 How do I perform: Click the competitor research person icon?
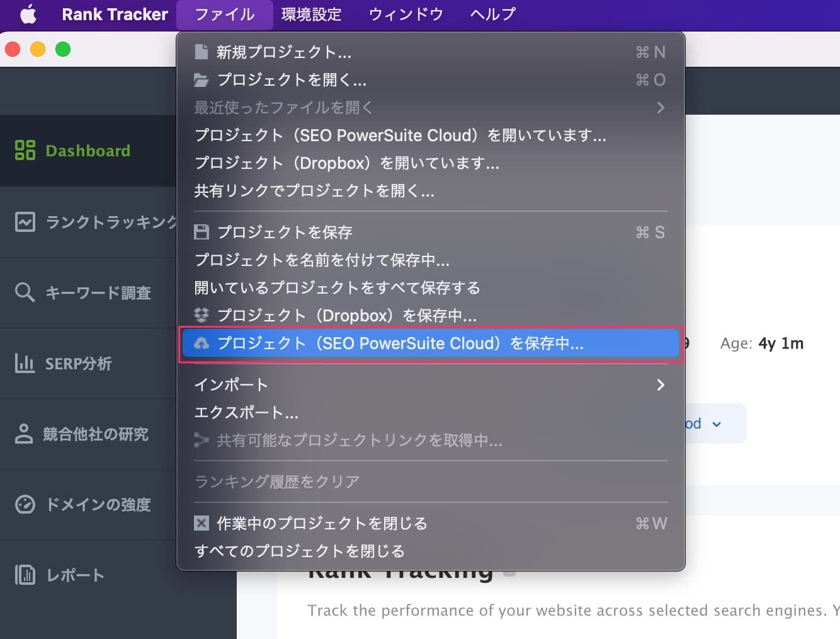[x=24, y=434]
